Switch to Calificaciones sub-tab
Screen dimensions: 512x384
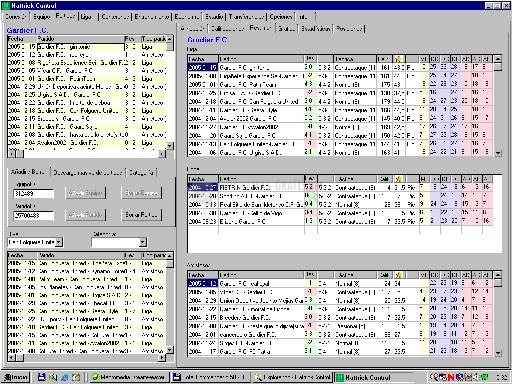coord(228,29)
